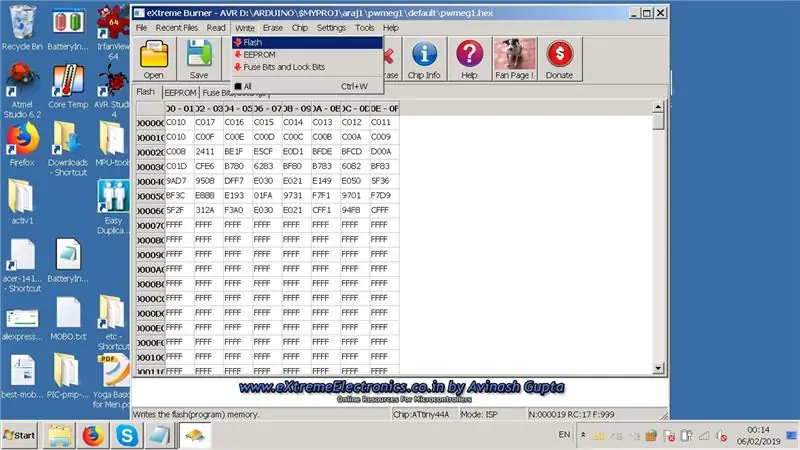Image resolution: width=800 pixels, height=450 pixels.
Task: Open File Explorer from the taskbar
Action: pos(60,436)
